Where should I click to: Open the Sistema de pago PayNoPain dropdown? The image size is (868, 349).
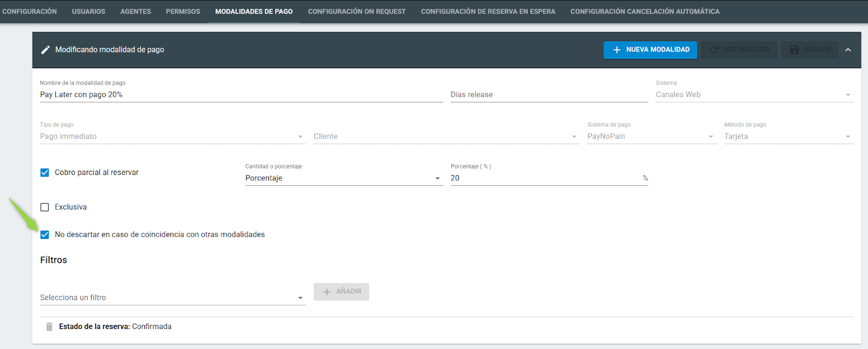click(x=652, y=137)
